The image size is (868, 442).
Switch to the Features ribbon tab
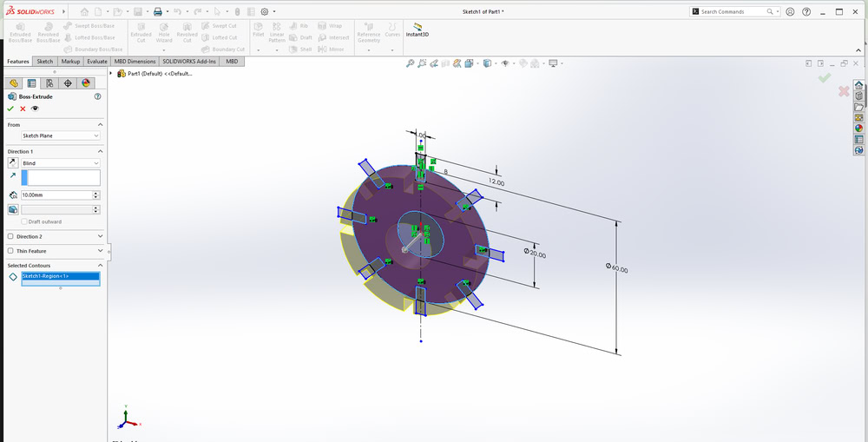coord(18,62)
